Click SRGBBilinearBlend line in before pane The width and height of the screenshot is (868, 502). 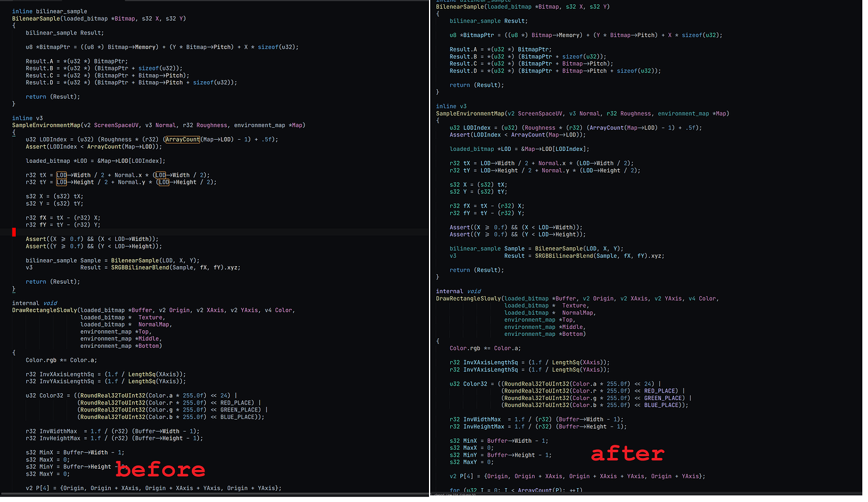point(133,267)
